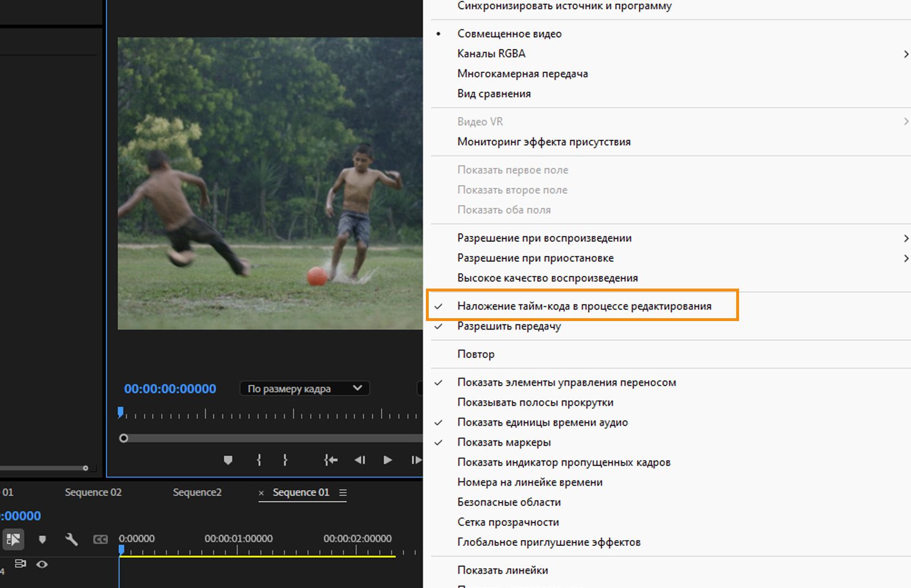Screen dimensions: 911x588
Task: Click the 00:00:00:00000 timecode field
Action: [x=170, y=389]
